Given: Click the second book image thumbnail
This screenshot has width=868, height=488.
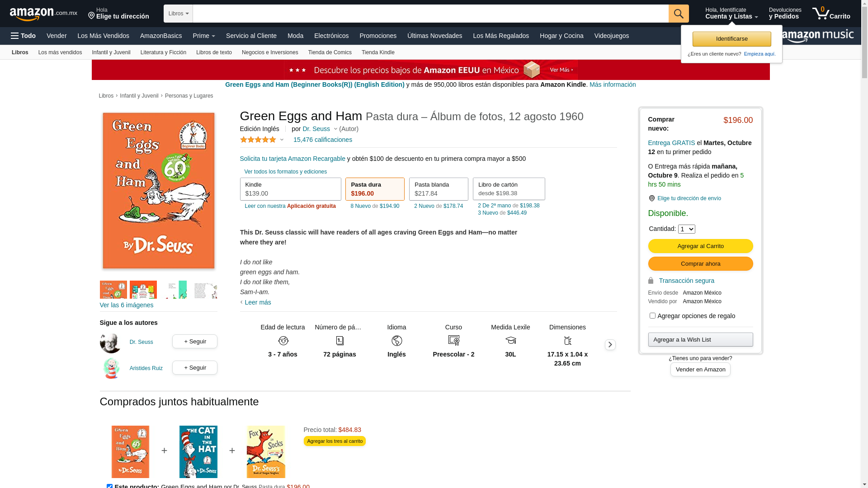Looking at the screenshot, I should pyautogui.click(x=143, y=290).
